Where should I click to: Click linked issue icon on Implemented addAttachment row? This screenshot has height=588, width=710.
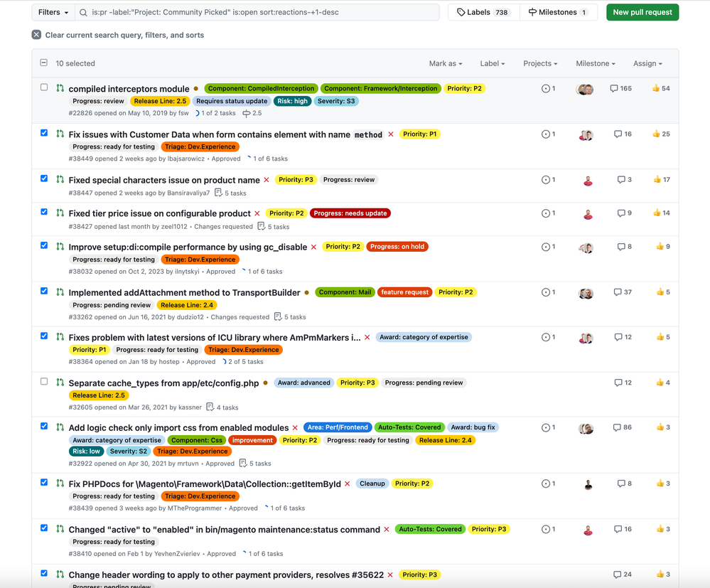click(546, 292)
